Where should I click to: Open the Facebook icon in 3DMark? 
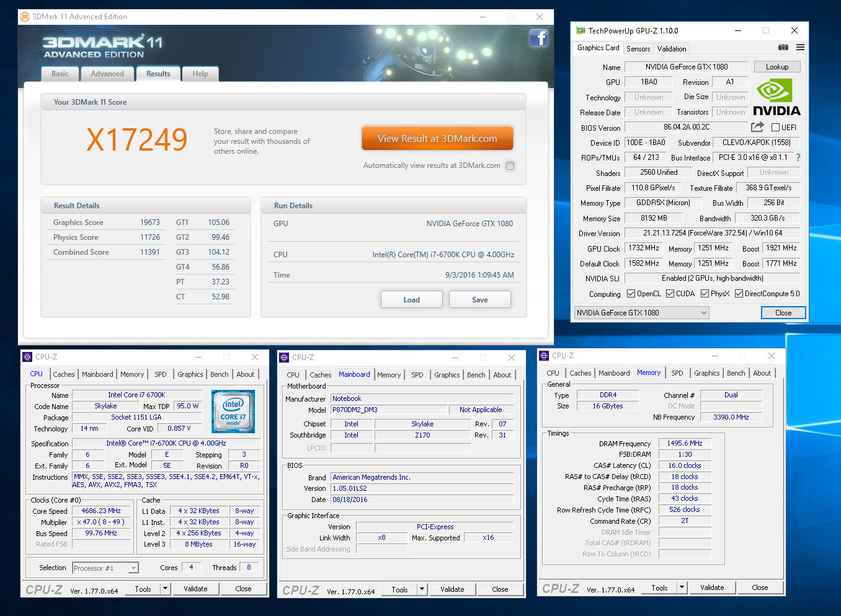(538, 38)
